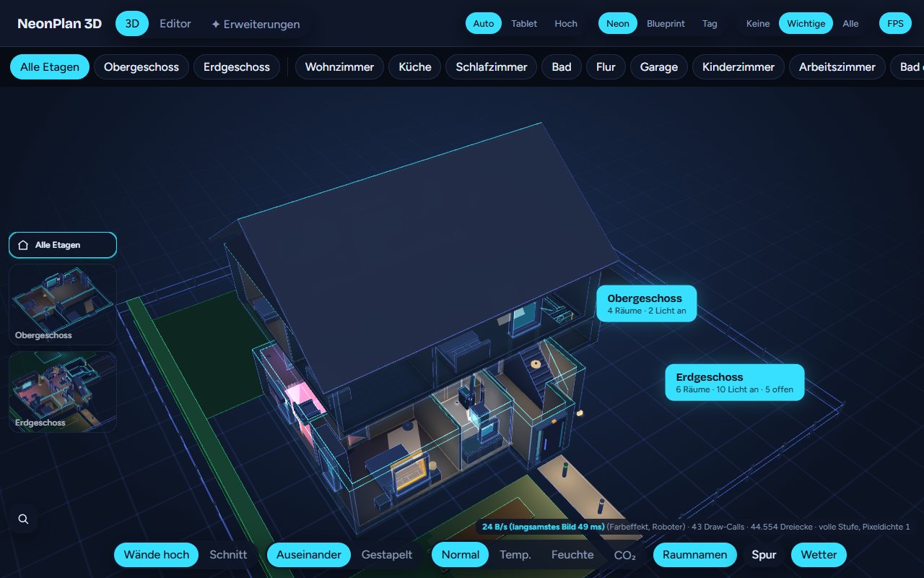
Task: Open the Erweiterungen tab with sparkle icon
Action: (256, 24)
